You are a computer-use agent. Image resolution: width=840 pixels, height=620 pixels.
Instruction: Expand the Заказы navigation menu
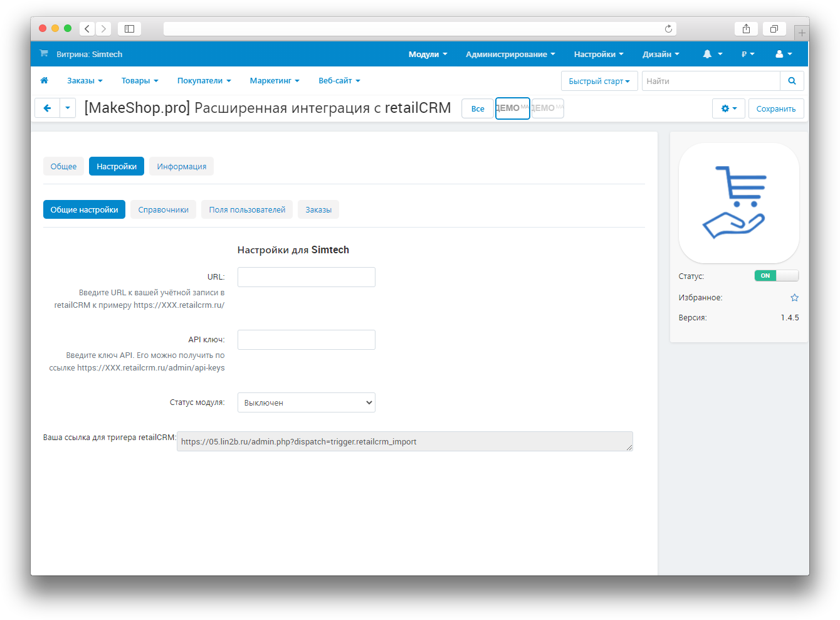coord(85,81)
